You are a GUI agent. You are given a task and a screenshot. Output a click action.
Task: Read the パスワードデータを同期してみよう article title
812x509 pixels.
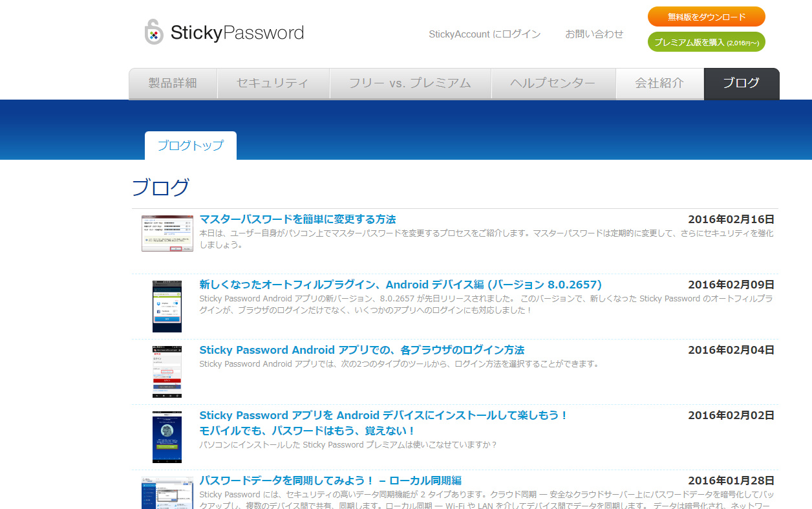tap(330, 481)
